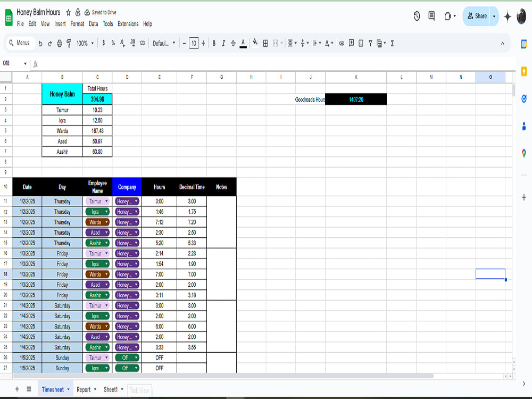Click the Menus search box
This screenshot has width=532, height=399.
[20, 43]
